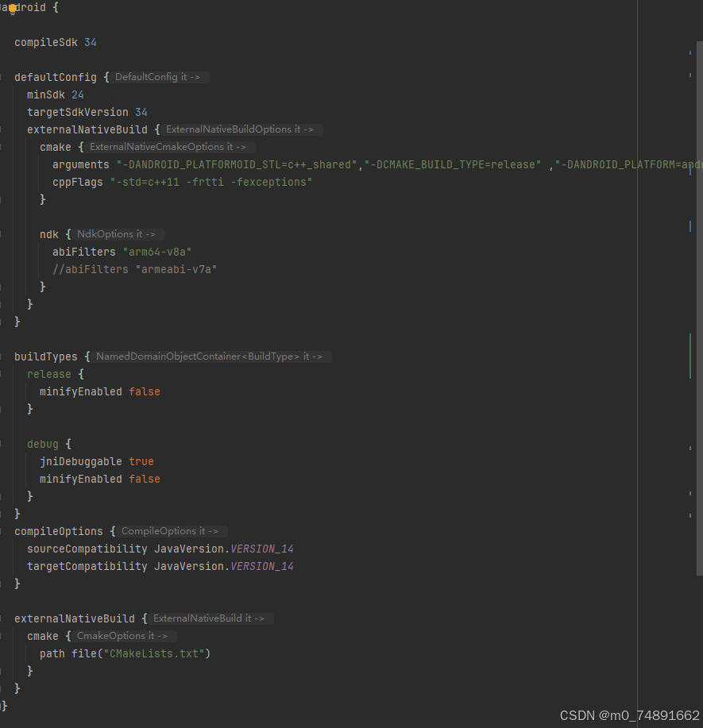Click the 'CMakeLists.txt' string

tap(154, 653)
